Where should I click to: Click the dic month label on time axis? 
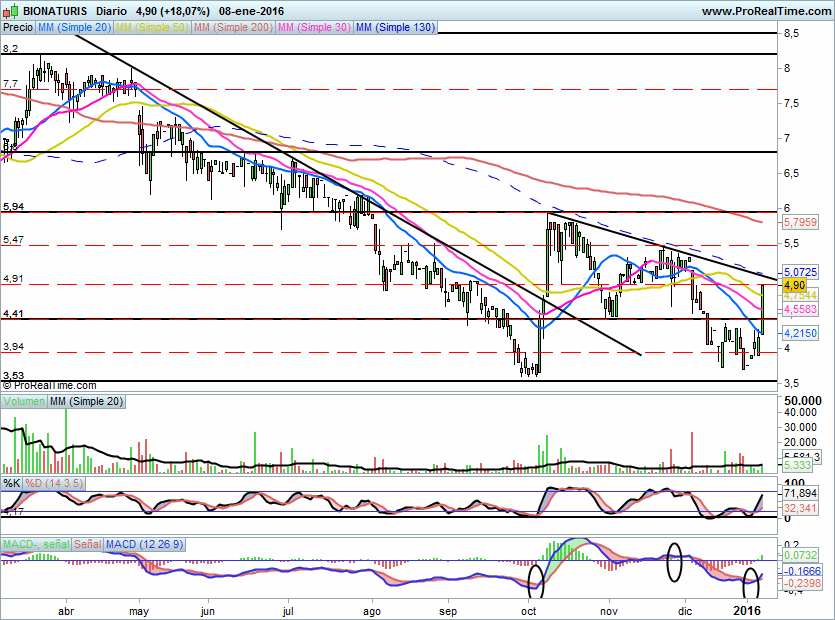[x=685, y=611]
